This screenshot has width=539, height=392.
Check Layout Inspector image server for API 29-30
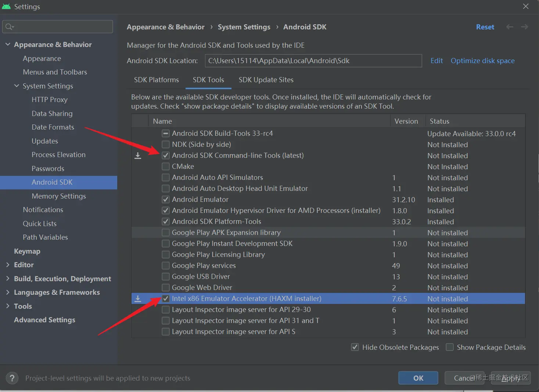point(166,309)
